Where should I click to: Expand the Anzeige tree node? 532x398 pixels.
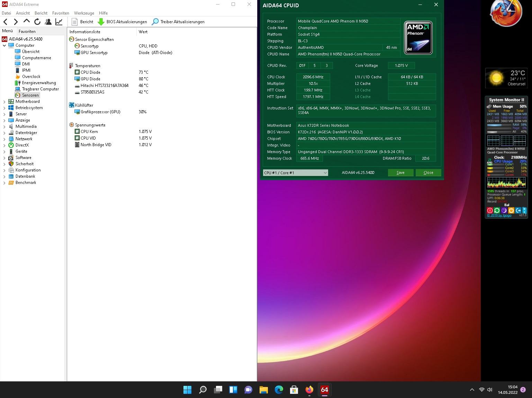(x=4, y=120)
